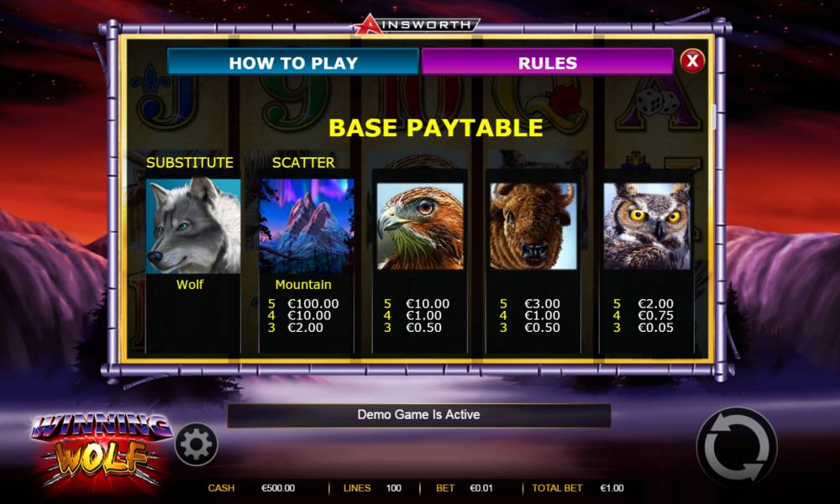The width and height of the screenshot is (840, 504).
Task: Click the BET €0.01 value
Action: (481, 488)
